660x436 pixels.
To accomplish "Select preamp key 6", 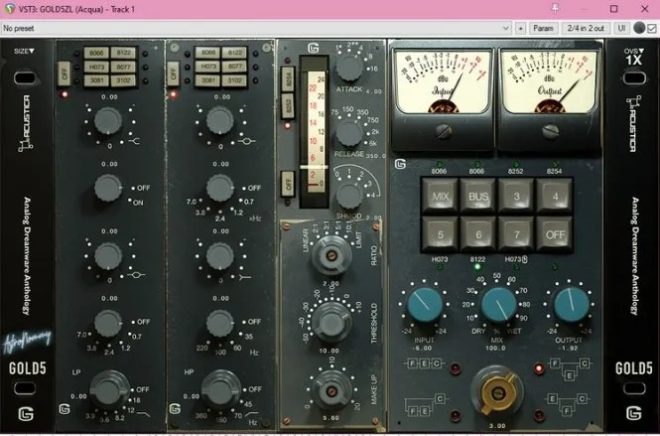I will coord(478,234).
